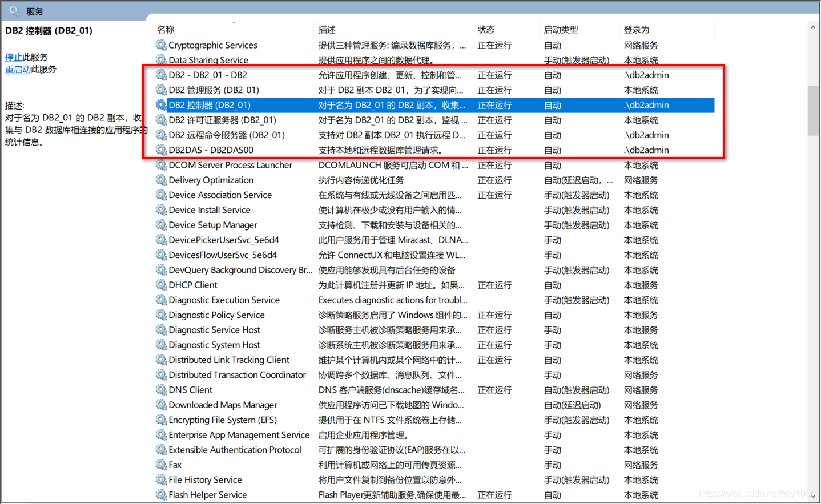
Task: Click 自动(延迟启动) of Downloaded Maps Manager
Action: point(572,405)
